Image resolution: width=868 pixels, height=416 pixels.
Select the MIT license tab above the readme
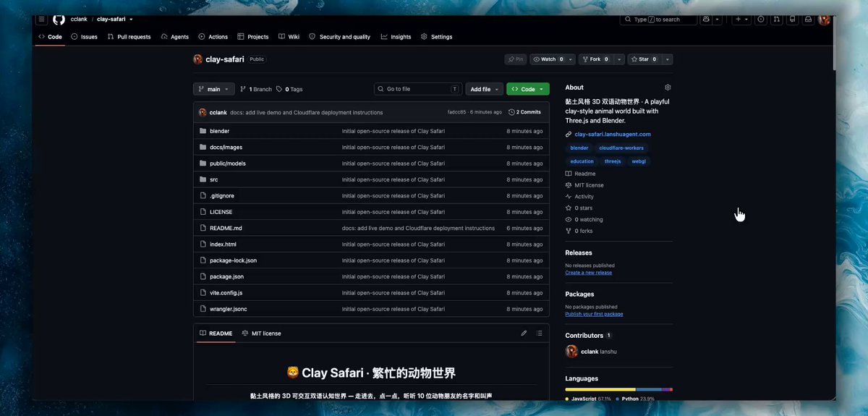261,334
